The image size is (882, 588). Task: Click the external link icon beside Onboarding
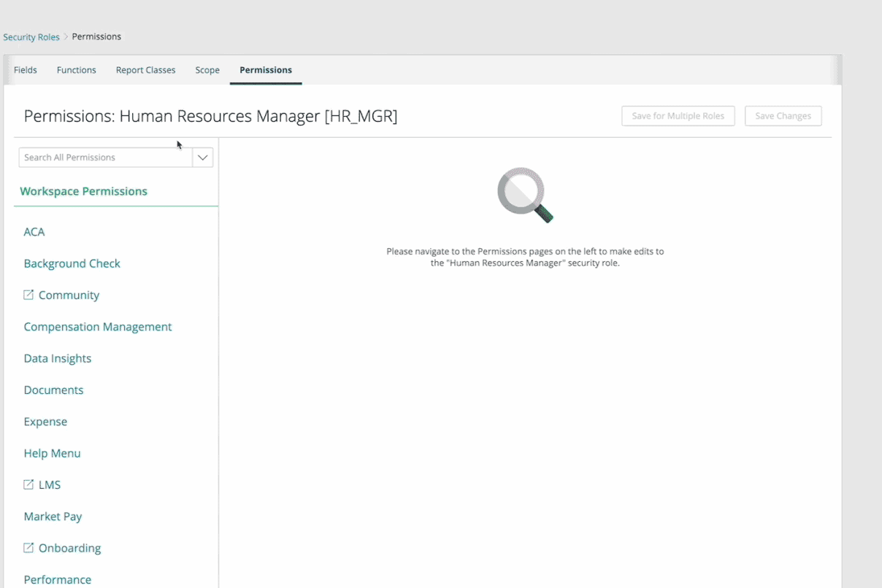(x=28, y=548)
